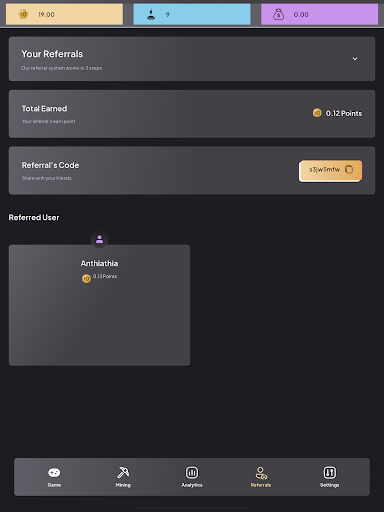
Task: Open the Settings sliders icon
Action: pyautogui.click(x=330, y=472)
